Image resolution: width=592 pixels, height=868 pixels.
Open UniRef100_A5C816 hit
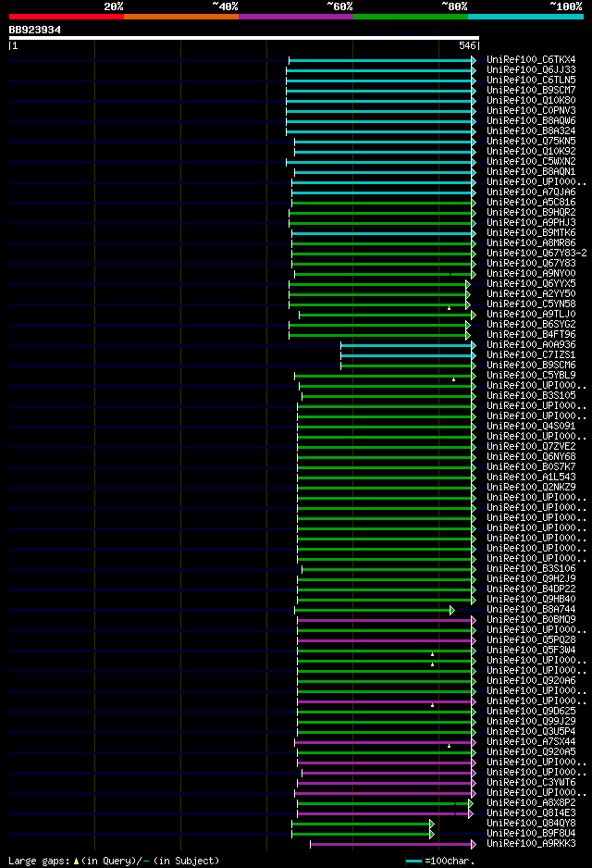pyautogui.click(x=531, y=202)
